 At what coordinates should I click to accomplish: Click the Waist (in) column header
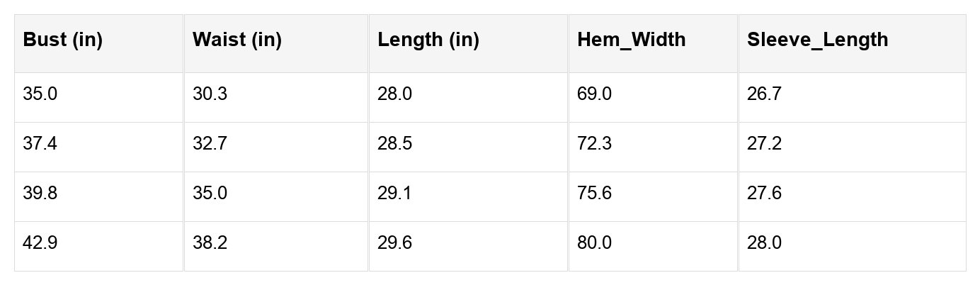tap(237, 40)
